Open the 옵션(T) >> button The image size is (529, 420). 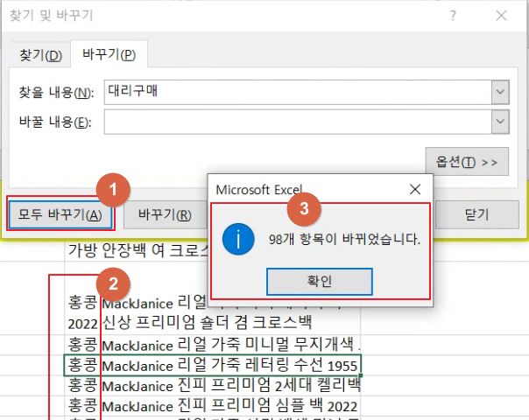click(x=467, y=162)
